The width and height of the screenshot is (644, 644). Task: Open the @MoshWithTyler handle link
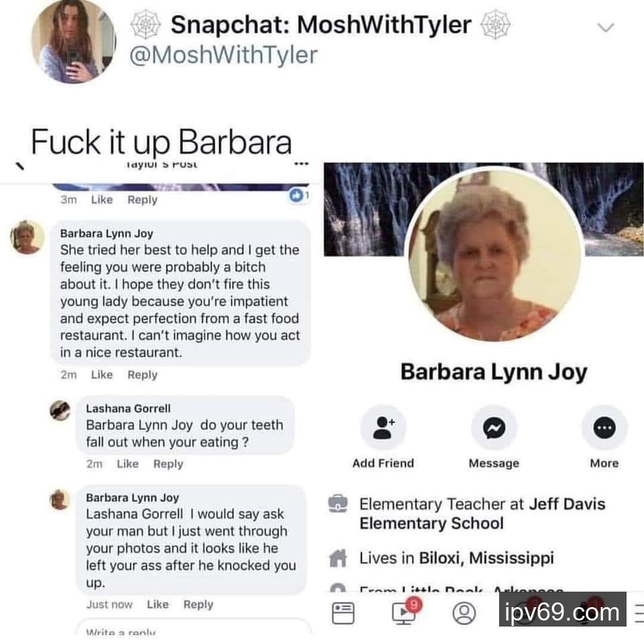(223, 55)
